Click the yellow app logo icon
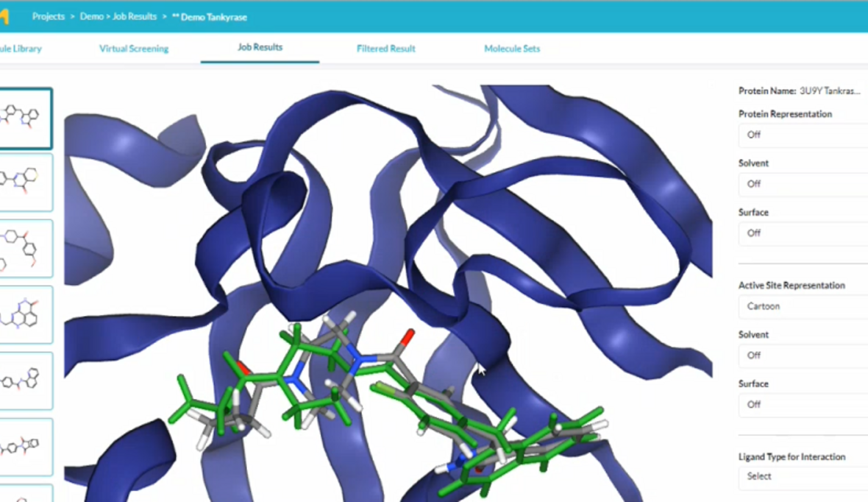Image resolution: width=868 pixels, height=502 pixels. [x=4, y=16]
